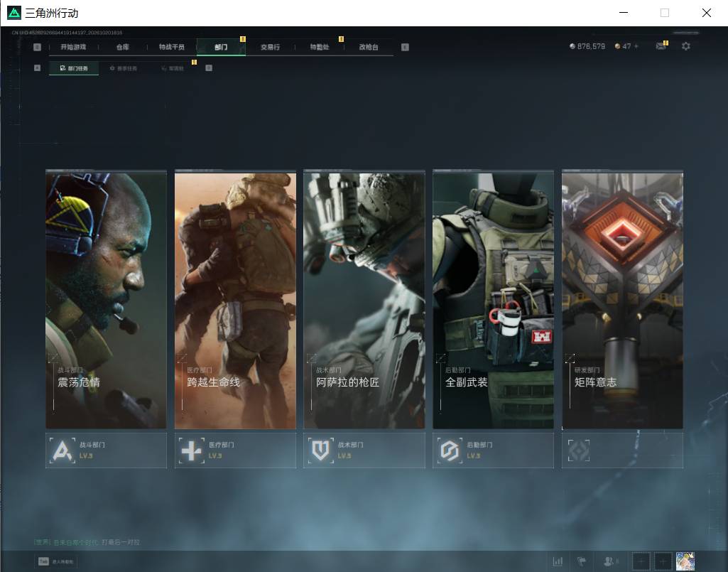728x572 pixels.
Task: Click the 后勤部门 level panel
Action: point(493,450)
